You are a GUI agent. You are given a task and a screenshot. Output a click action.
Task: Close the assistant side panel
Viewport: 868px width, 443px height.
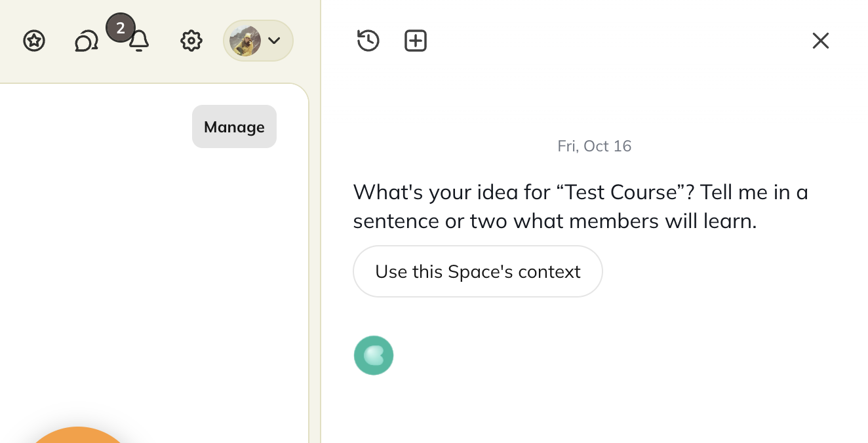click(821, 41)
